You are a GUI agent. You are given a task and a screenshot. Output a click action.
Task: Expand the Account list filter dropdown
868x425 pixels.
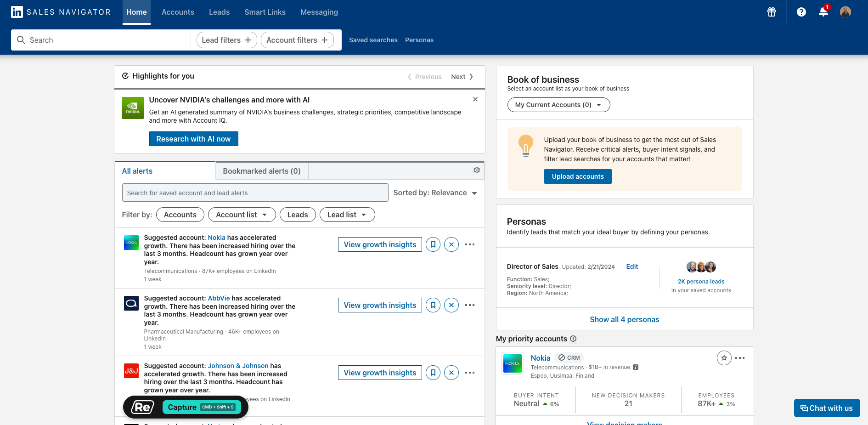coord(242,215)
